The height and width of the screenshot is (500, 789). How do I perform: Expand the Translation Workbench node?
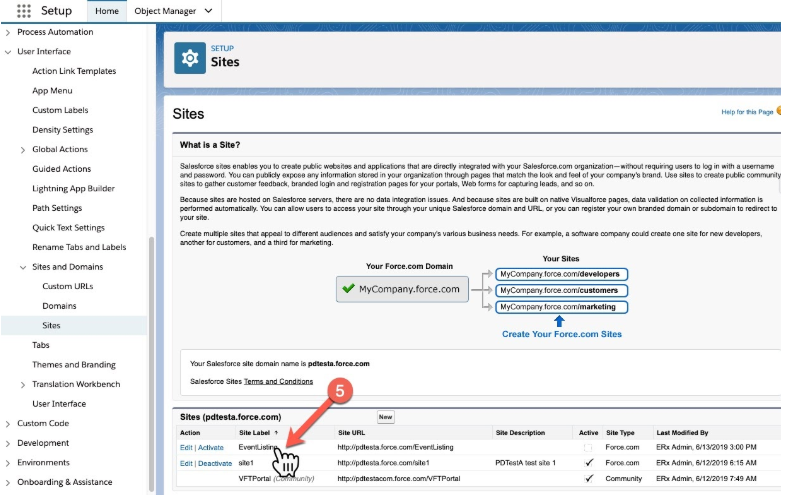coord(23,384)
